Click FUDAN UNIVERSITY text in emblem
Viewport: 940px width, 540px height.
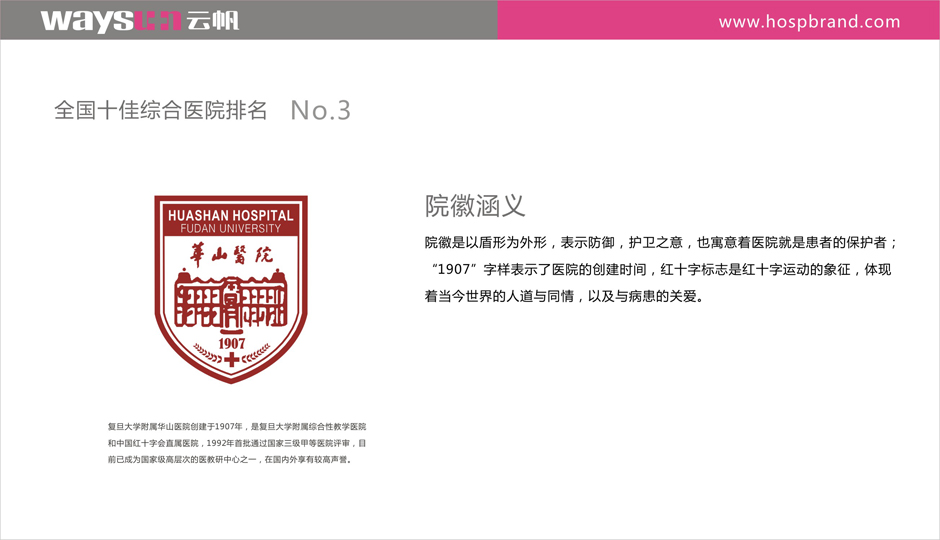(231, 228)
